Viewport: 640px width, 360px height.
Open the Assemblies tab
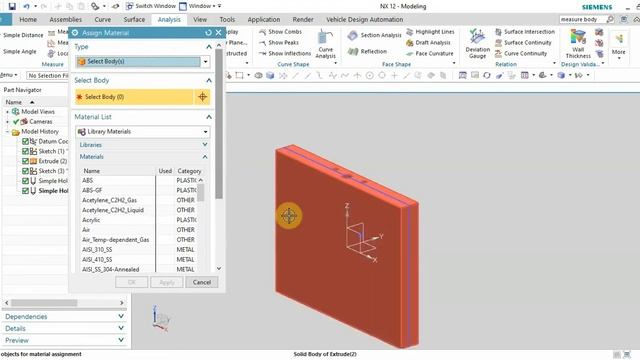coord(65,20)
